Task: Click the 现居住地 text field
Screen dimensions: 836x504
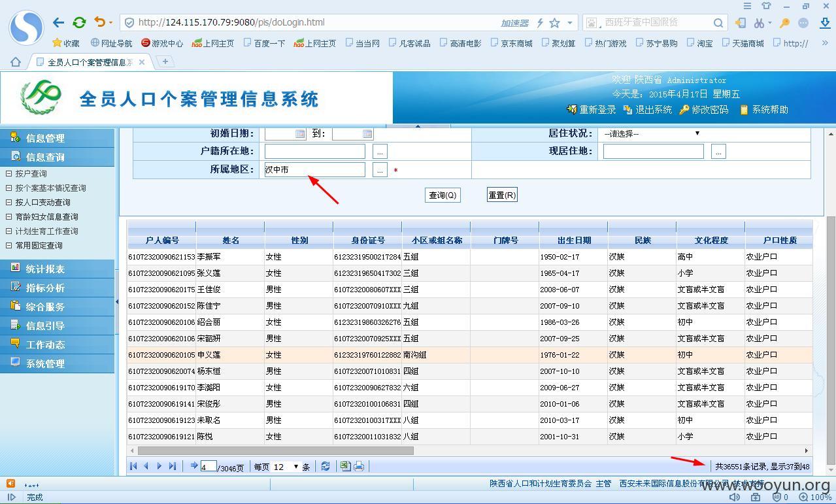Action: point(653,151)
